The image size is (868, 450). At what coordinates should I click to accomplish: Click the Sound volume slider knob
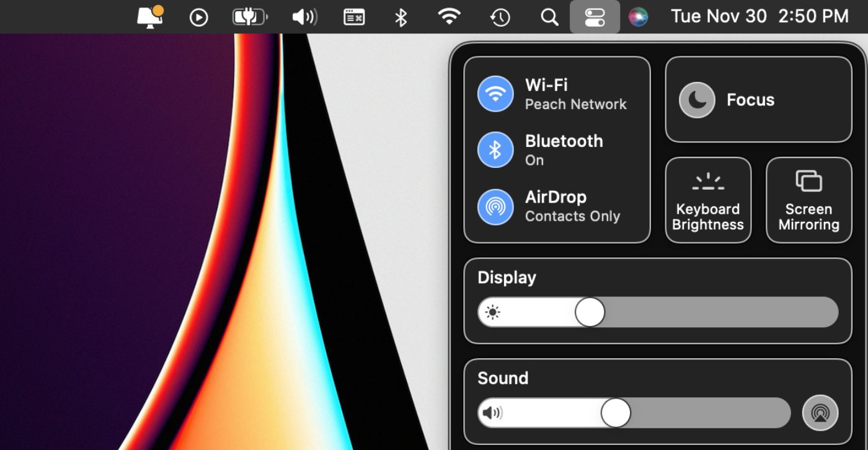pos(616,413)
